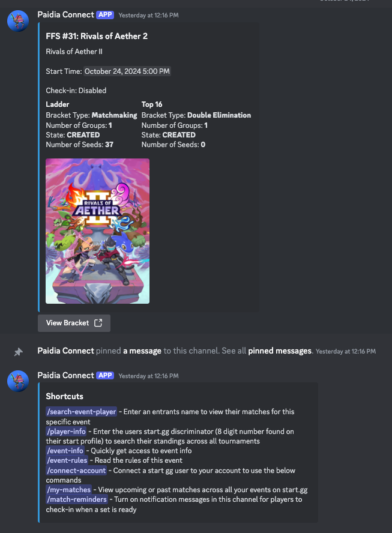This screenshot has width=392, height=533.
Task: Select the /event-rules command
Action: pyautogui.click(x=67, y=460)
